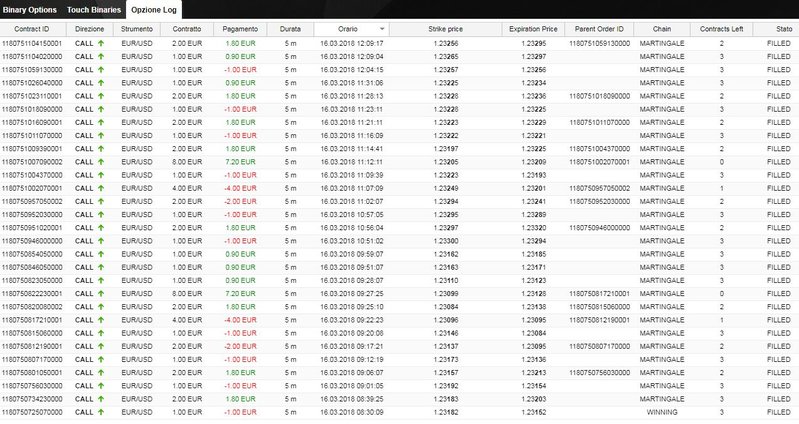The width and height of the screenshot is (799, 424).
Task: Click green CALL arrow in row 1180751023110001
Action: pyautogui.click(x=101, y=96)
